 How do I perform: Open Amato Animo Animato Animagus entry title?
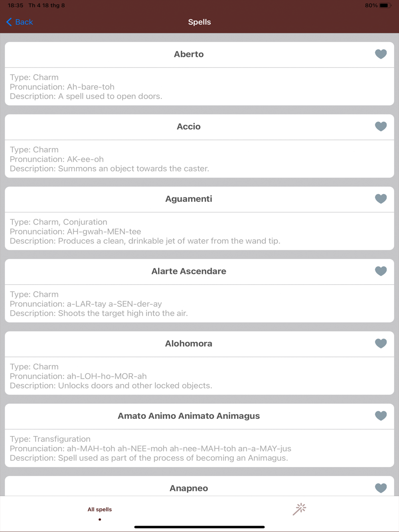pyautogui.click(x=189, y=416)
